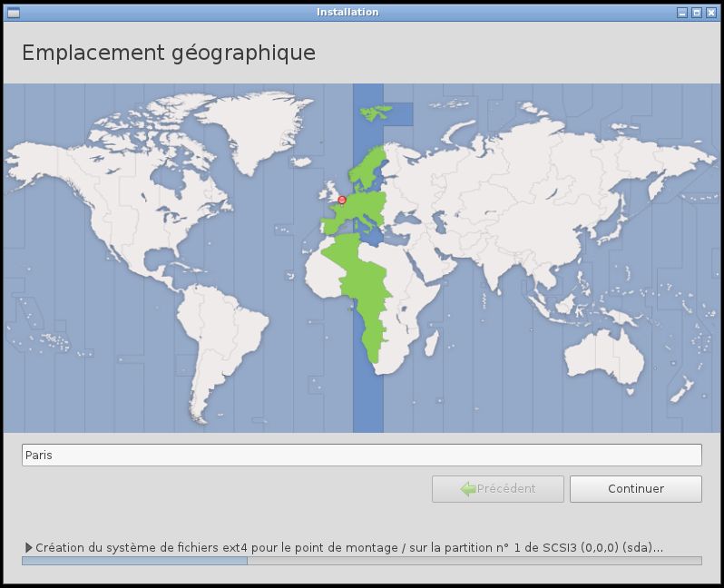Click the Continuer button
This screenshot has width=724, height=588.
click(636, 489)
